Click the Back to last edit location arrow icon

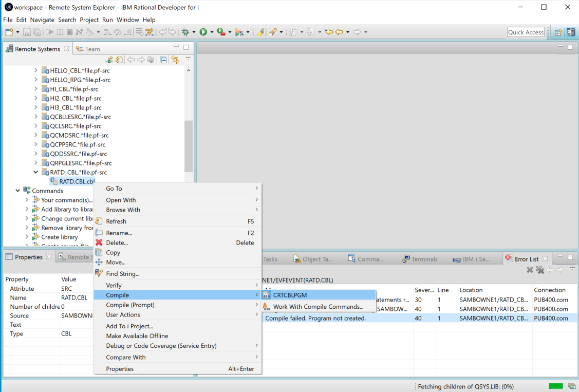pos(329,32)
